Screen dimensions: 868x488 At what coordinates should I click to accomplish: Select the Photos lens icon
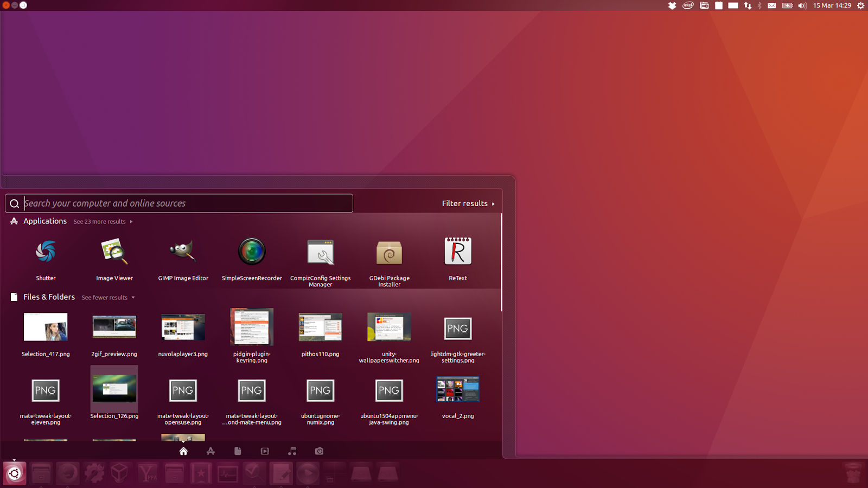click(x=319, y=451)
